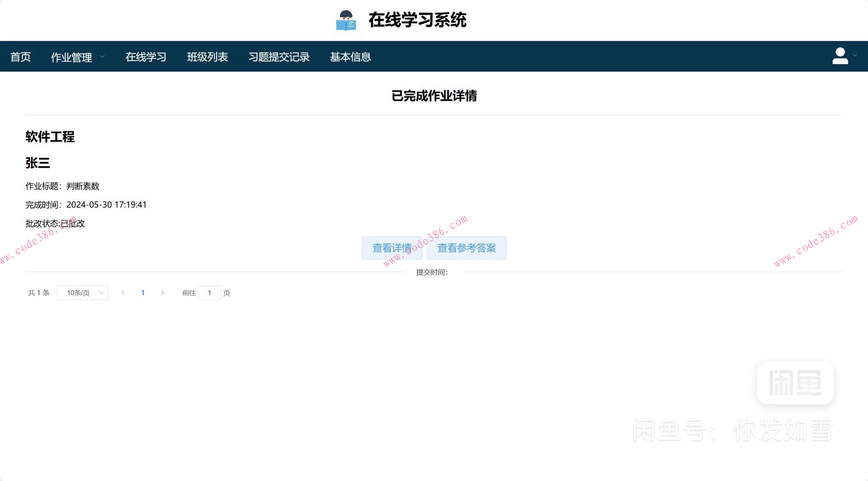Select the 首页 menu item
Image resolution: width=868 pixels, height=481 pixels.
20,57
